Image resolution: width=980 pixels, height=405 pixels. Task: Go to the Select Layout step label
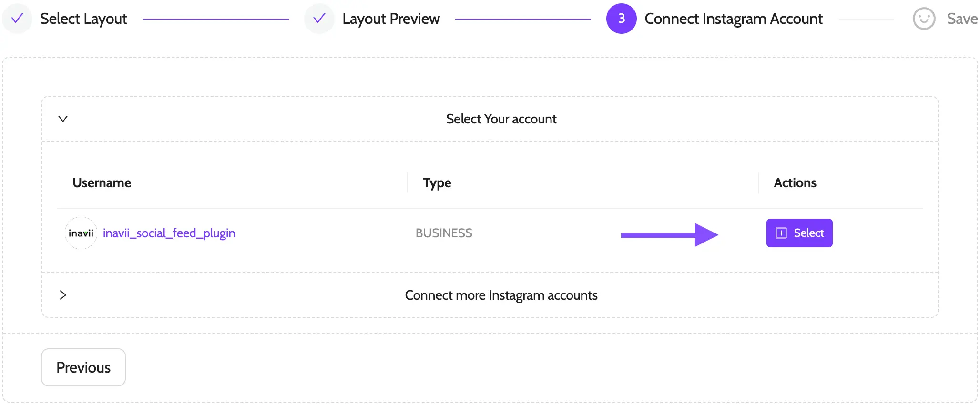(x=83, y=19)
